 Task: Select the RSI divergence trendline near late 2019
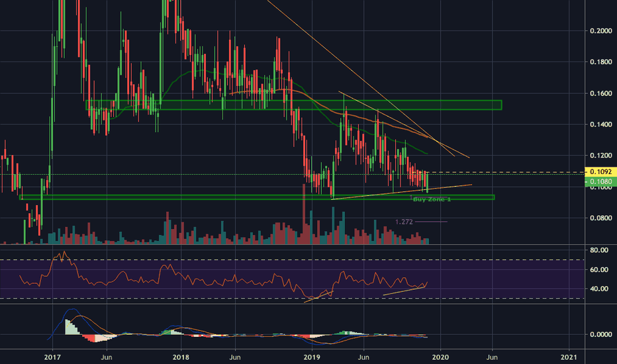[404, 291]
